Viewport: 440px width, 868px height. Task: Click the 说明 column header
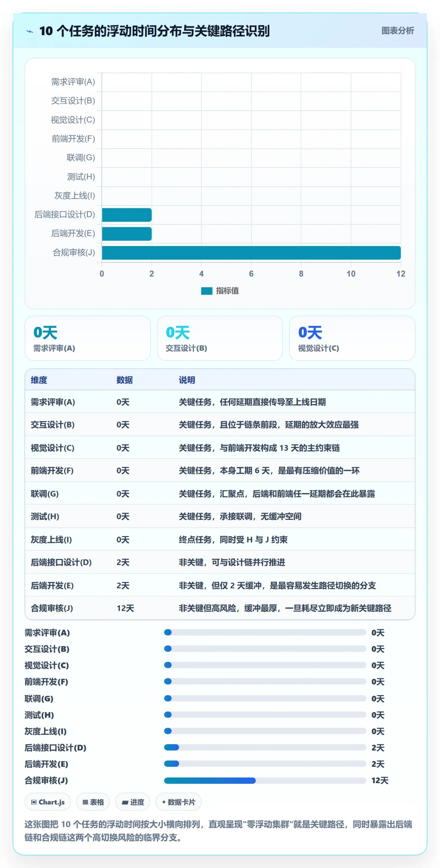tap(187, 380)
